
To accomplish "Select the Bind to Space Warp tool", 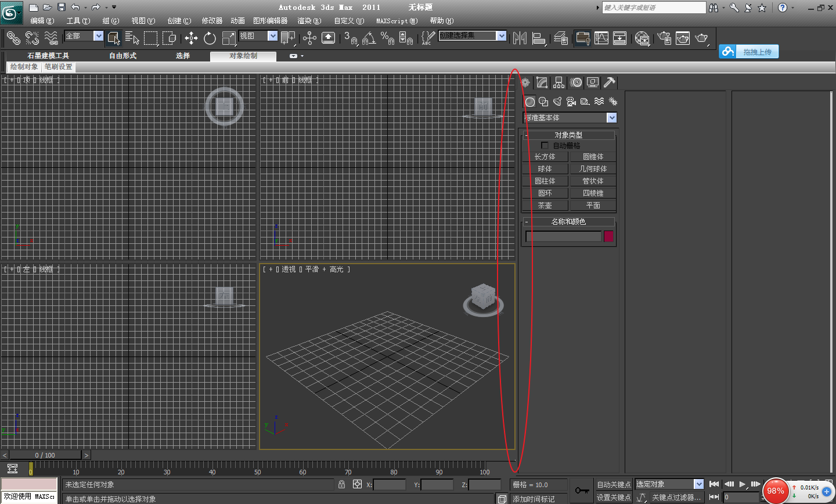I will pyautogui.click(x=51, y=38).
